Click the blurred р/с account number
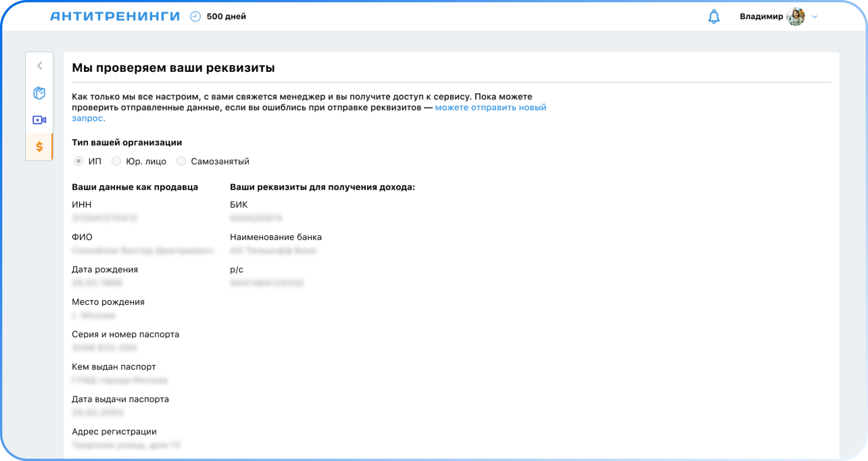 266,283
